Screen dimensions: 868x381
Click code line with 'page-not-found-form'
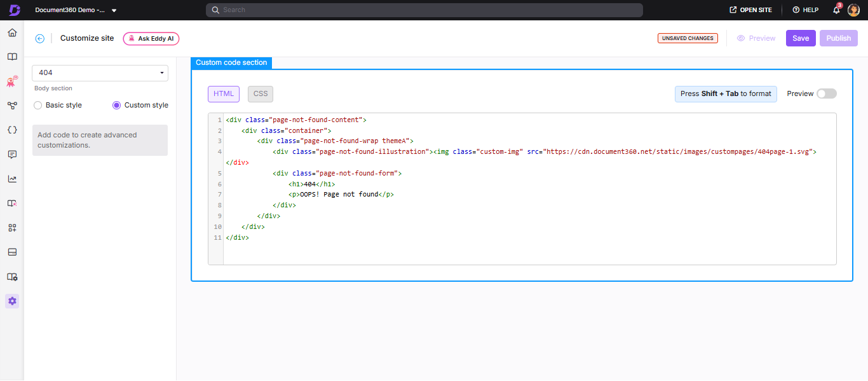[x=337, y=173]
